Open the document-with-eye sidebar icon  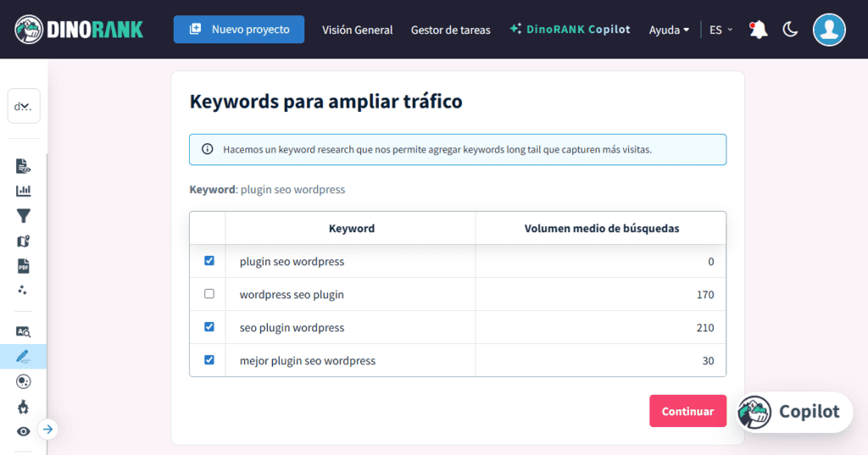[23, 166]
